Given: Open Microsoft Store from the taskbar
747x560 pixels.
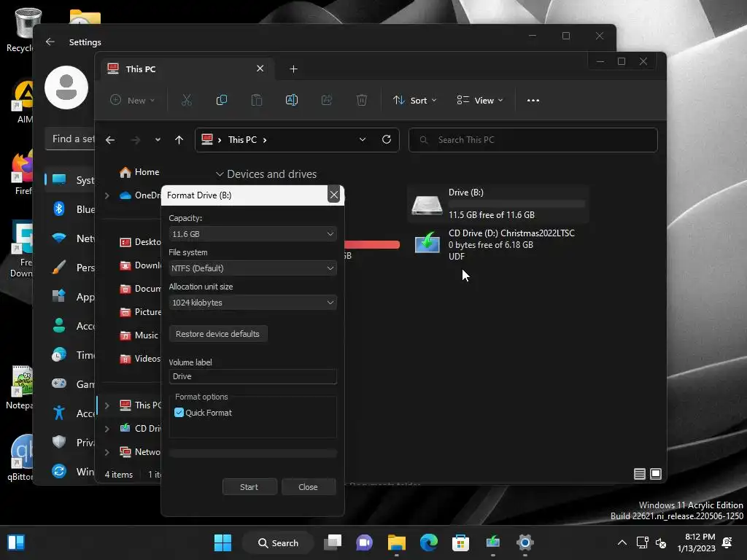Looking at the screenshot, I should (x=461, y=542).
